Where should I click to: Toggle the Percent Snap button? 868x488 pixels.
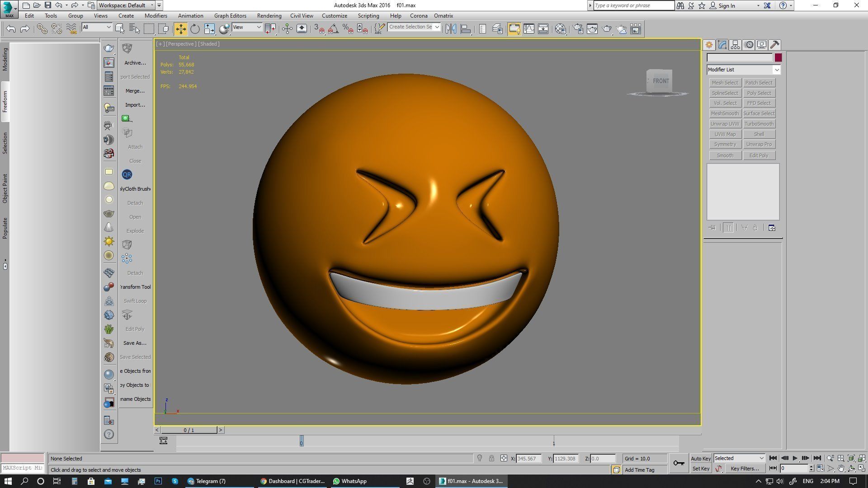pos(348,29)
